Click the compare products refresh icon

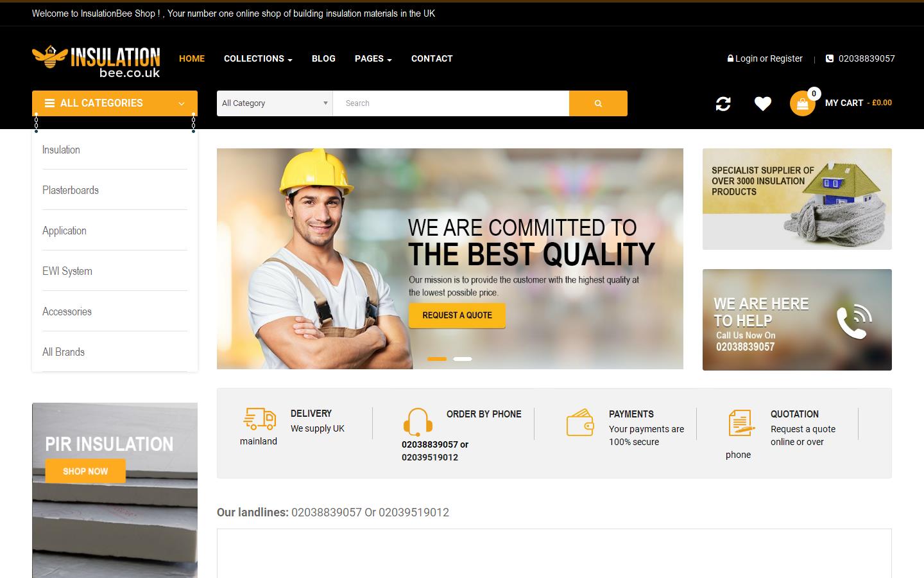click(723, 103)
